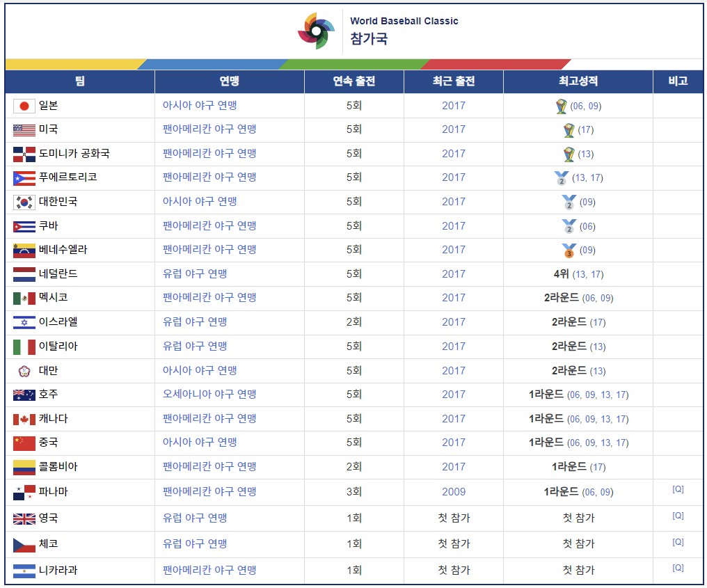Click the Nicaragua flag icon
The width and height of the screenshot is (707, 588).
pos(24,571)
